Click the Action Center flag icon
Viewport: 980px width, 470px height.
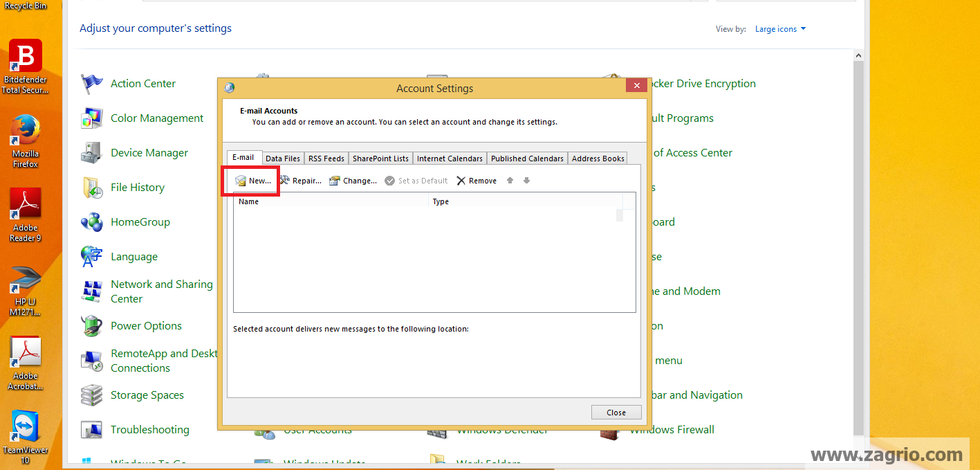coord(92,84)
